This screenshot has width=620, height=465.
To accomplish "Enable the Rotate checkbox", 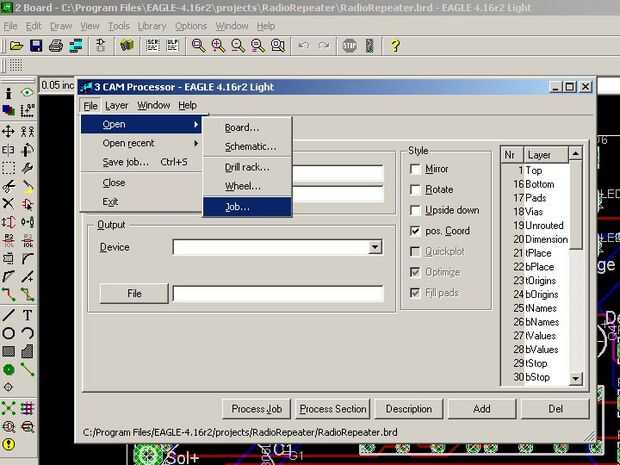I will click(x=415, y=190).
